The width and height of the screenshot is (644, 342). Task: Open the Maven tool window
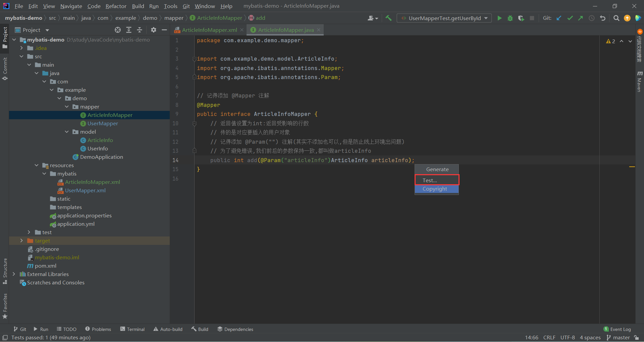[640, 81]
